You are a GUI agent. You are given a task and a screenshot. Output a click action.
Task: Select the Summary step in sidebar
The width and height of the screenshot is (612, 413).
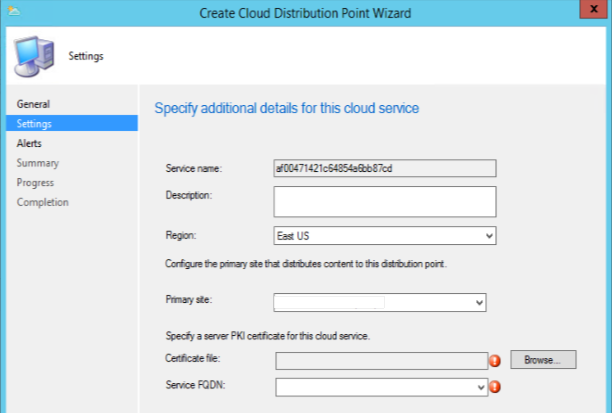37,163
